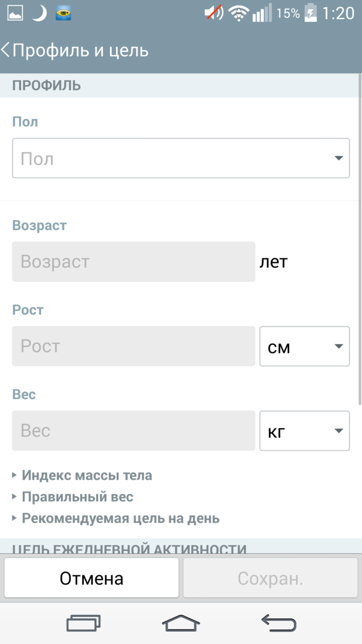This screenshot has width=362, height=644.
Task: Go to the Android home screen
Action: (x=180, y=623)
